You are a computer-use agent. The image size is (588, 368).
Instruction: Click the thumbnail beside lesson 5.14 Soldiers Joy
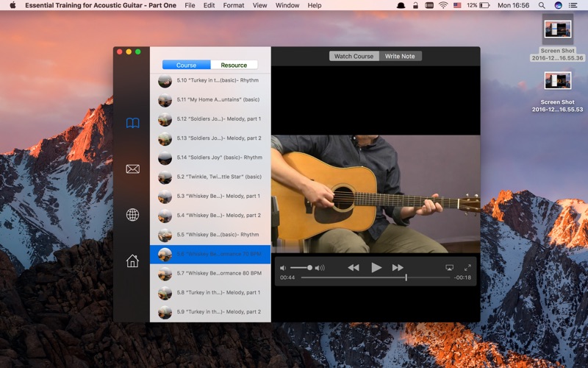pos(165,158)
